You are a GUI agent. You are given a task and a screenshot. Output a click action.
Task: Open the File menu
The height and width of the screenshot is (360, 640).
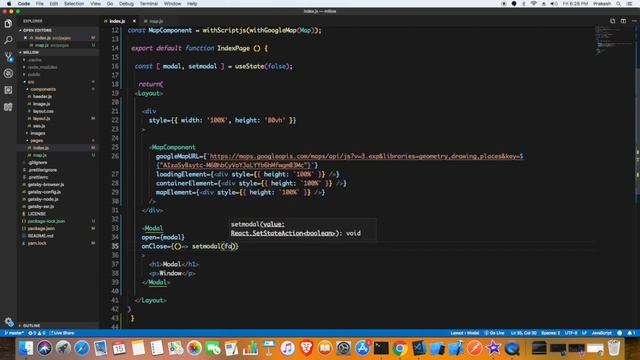tap(40, 4)
